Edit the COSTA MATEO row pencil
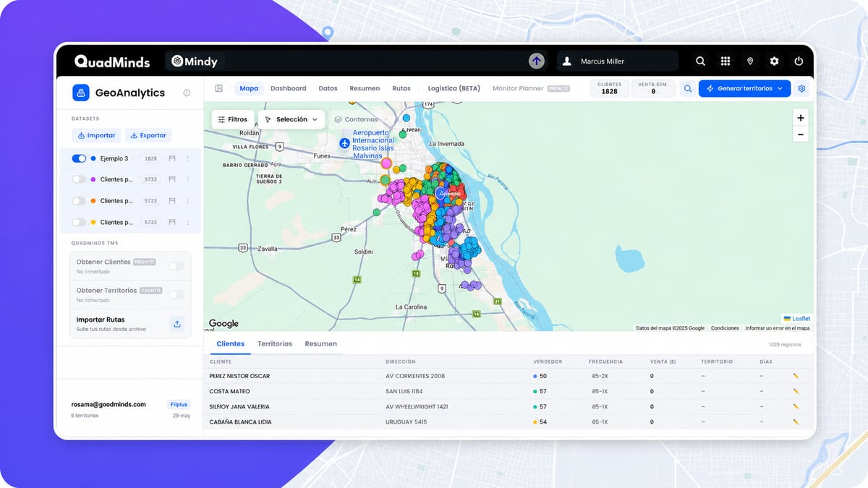The height and width of the screenshot is (488, 868). [x=796, y=391]
